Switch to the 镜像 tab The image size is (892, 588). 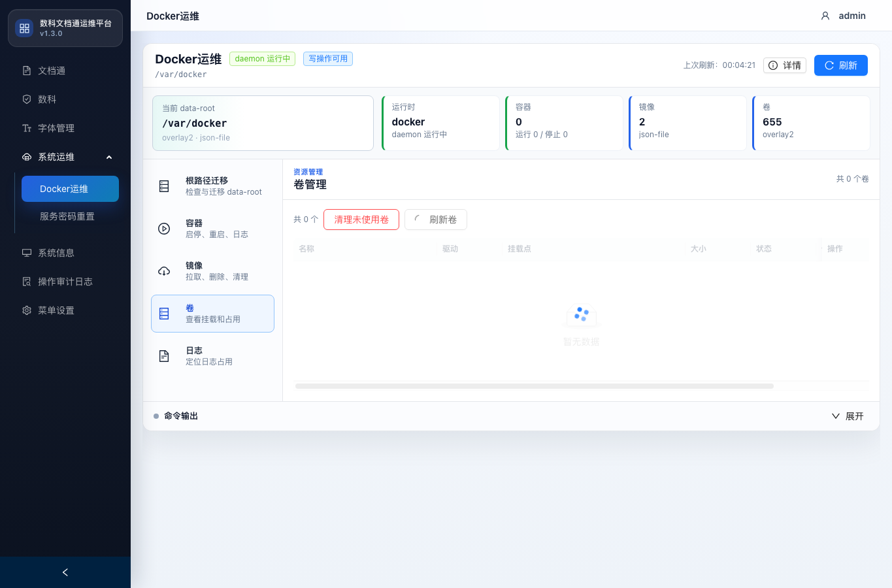pyautogui.click(x=212, y=271)
